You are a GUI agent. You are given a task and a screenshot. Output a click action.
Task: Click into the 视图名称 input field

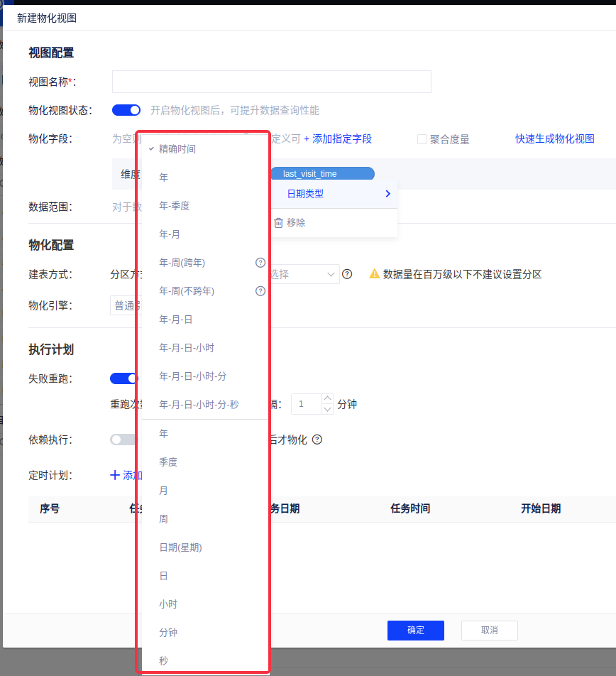271,82
